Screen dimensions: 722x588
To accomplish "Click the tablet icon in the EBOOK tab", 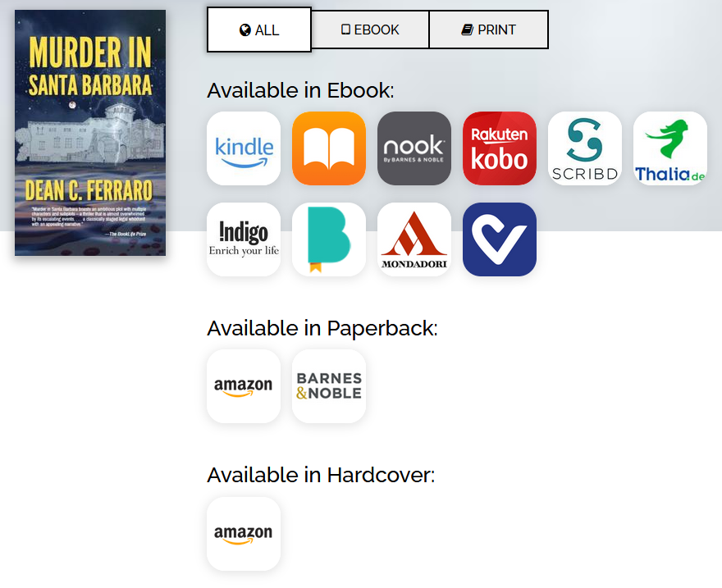I will (x=345, y=30).
